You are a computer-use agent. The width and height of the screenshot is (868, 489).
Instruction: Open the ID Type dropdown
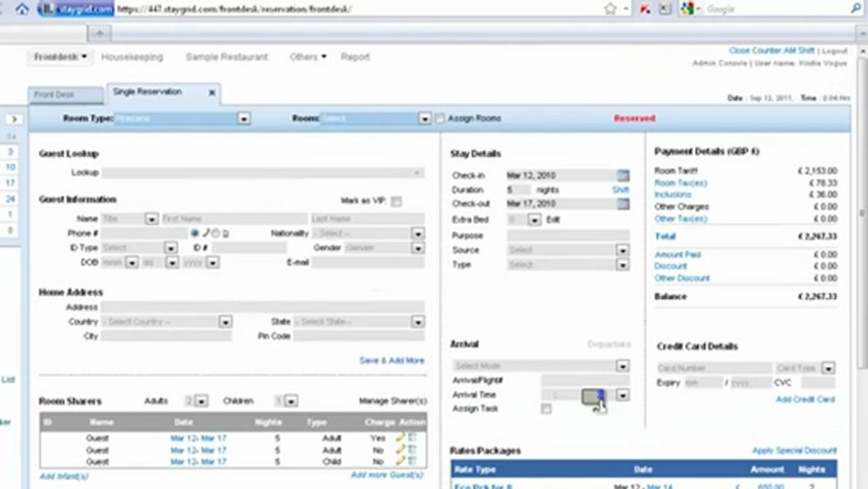[171, 249]
